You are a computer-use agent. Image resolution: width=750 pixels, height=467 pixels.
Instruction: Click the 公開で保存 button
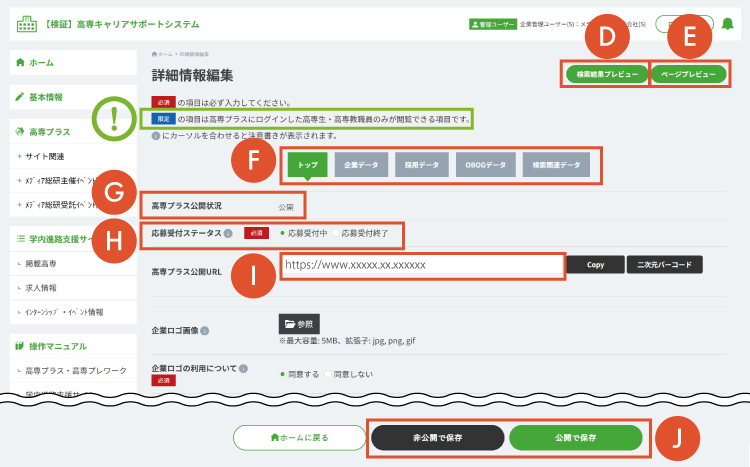(575, 437)
